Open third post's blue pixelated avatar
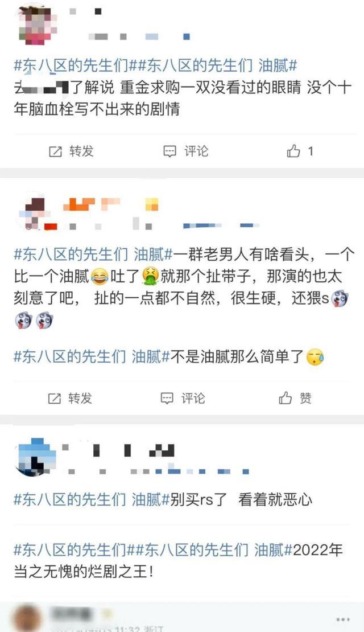The height and width of the screenshot is (632, 364). click(35, 457)
